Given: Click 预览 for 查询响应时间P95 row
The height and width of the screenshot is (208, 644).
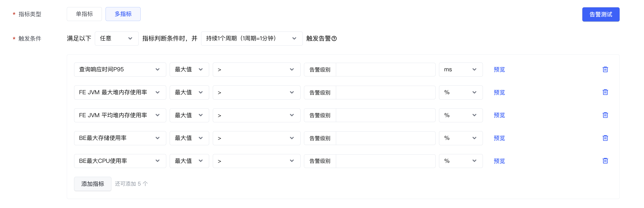Looking at the screenshot, I should [x=499, y=70].
